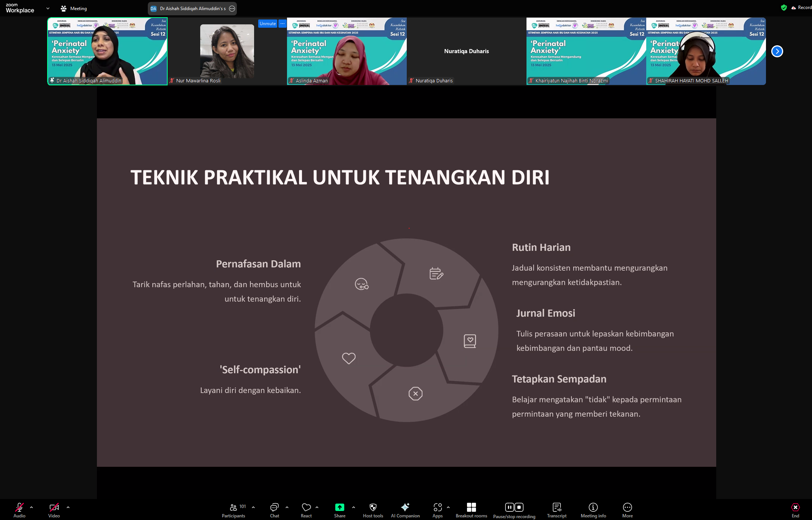The width and height of the screenshot is (812, 520).
Task: Open Breakout rooms
Action: pos(471,510)
